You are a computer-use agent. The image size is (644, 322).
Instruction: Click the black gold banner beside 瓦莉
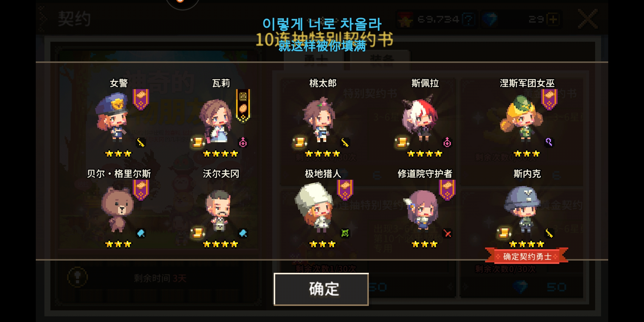point(243,106)
